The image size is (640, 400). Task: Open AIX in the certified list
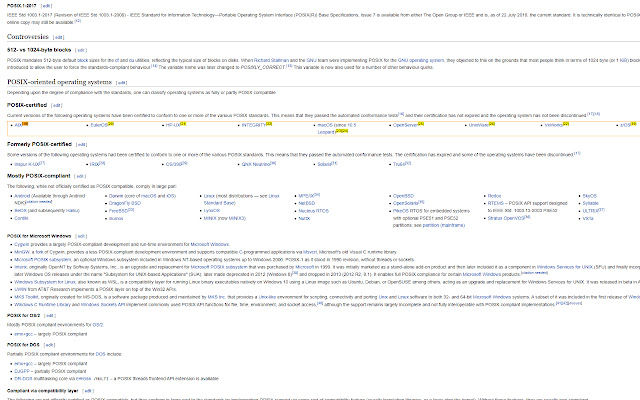18,125
